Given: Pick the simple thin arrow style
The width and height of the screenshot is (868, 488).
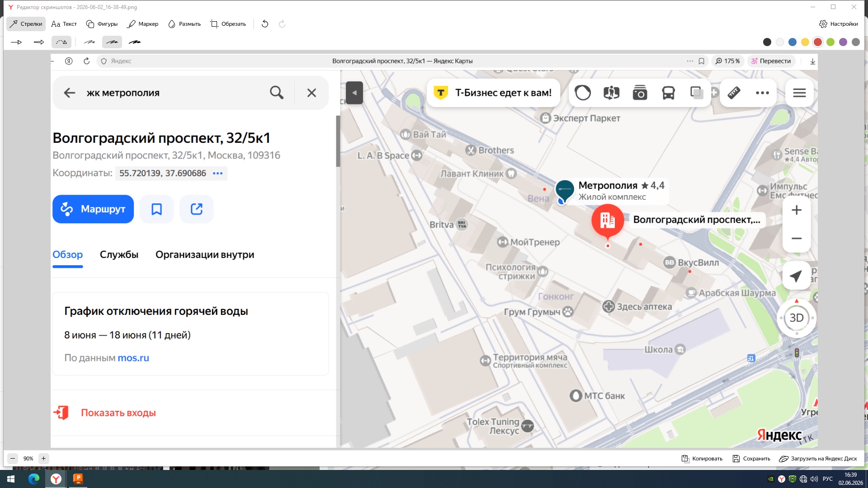Looking at the screenshot, I should 16,42.
